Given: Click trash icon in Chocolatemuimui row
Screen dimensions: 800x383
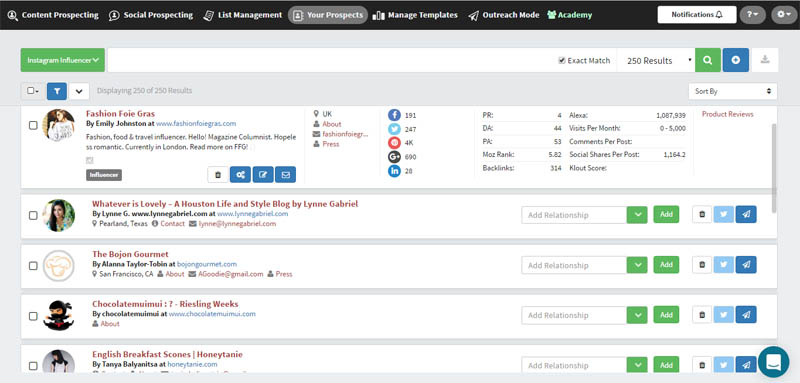Looking at the screenshot, I should 702,315.
